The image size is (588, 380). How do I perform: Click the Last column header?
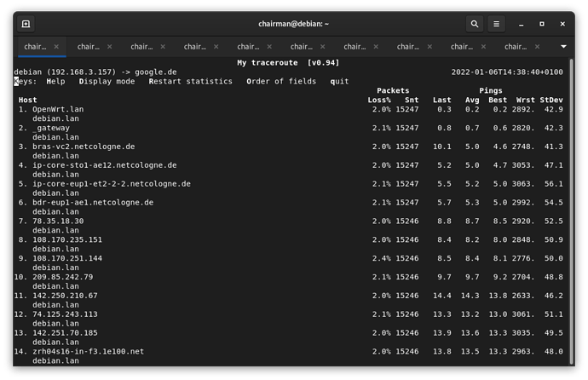[441, 100]
